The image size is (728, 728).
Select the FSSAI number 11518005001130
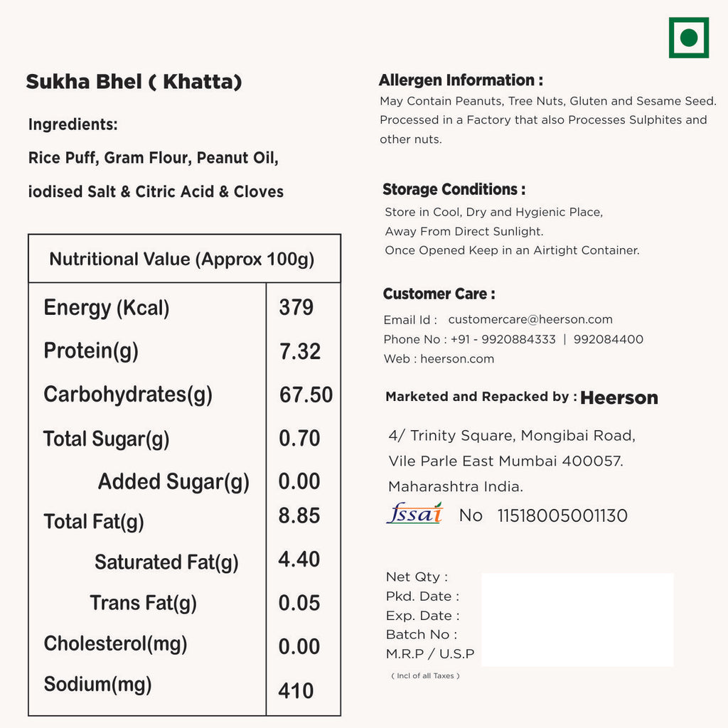(562, 515)
